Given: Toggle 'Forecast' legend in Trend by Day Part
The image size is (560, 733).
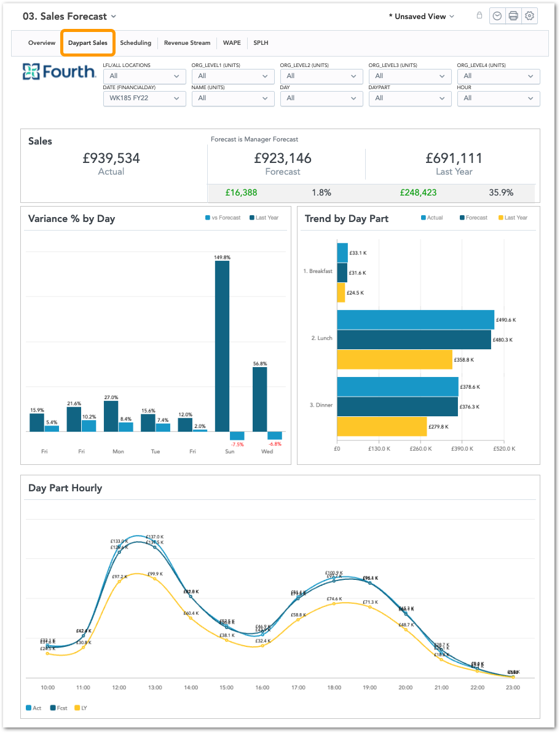Looking at the screenshot, I should pos(473,218).
